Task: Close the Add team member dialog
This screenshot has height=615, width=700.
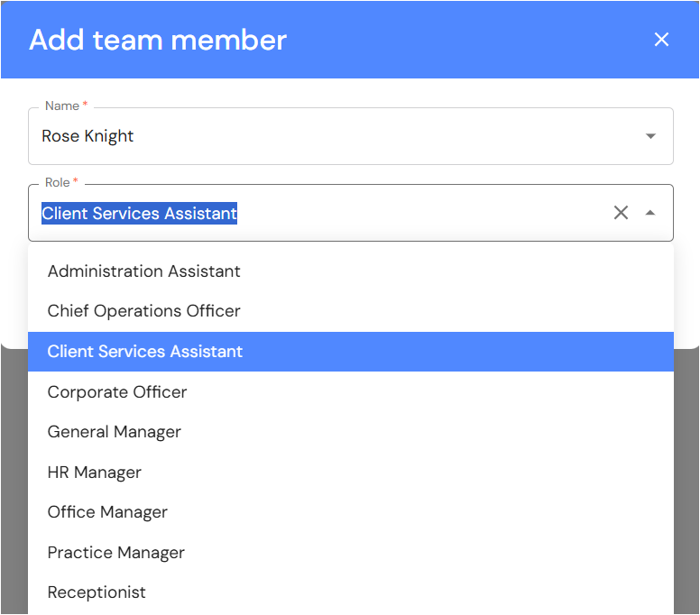Action: click(661, 40)
